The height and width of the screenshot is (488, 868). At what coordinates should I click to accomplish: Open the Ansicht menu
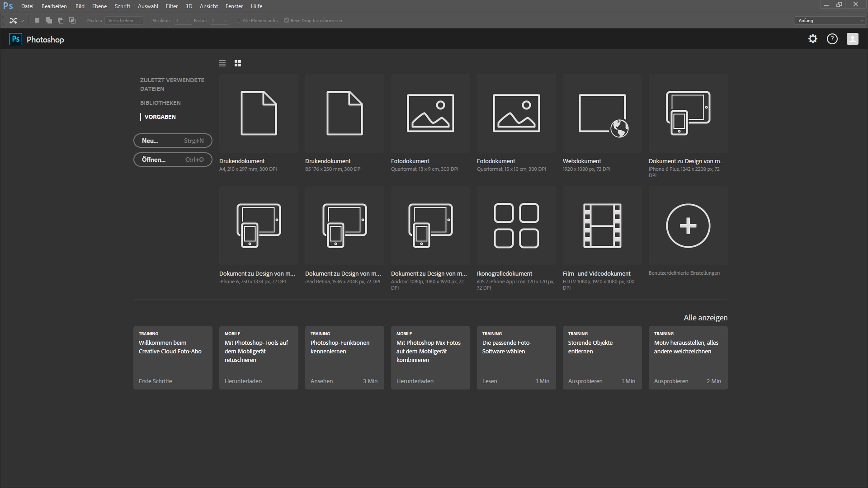tap(209, 6)
